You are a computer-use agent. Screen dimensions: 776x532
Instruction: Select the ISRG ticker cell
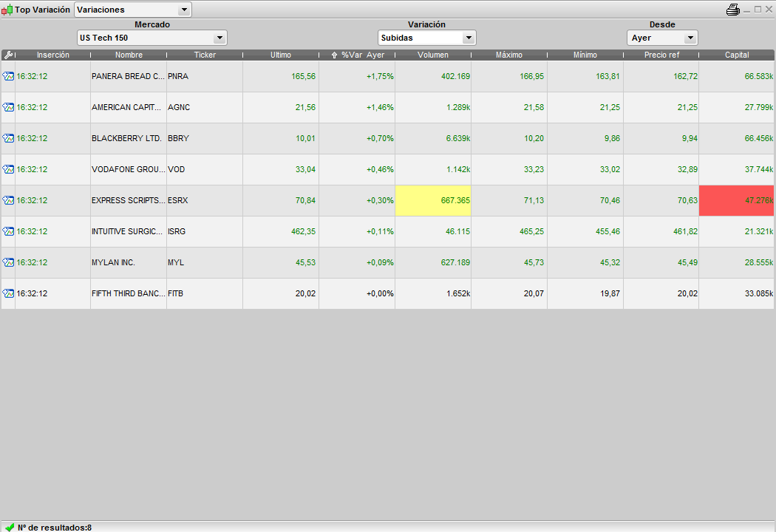205,231
